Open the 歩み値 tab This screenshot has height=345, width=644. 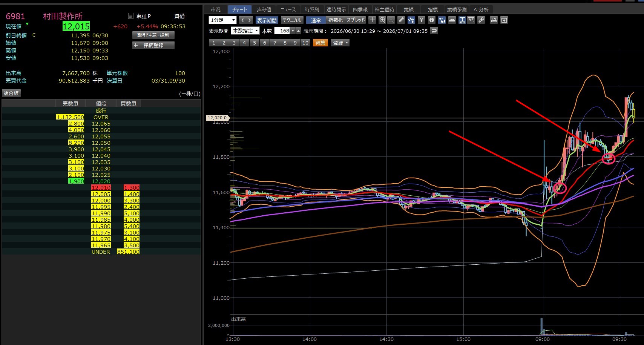[x=264, y=9]
